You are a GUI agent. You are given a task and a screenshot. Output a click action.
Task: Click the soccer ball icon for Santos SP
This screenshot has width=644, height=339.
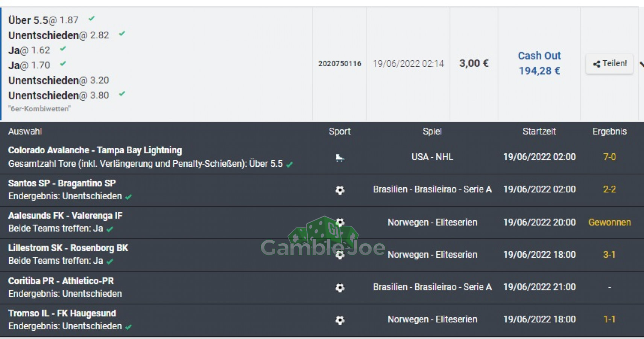tap(340, 190)
